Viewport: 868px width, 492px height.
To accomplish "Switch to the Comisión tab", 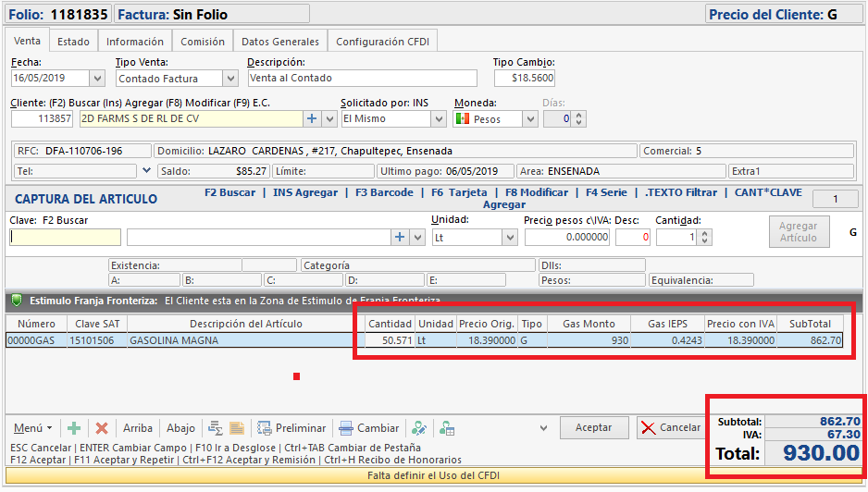I will coord(202,42).
